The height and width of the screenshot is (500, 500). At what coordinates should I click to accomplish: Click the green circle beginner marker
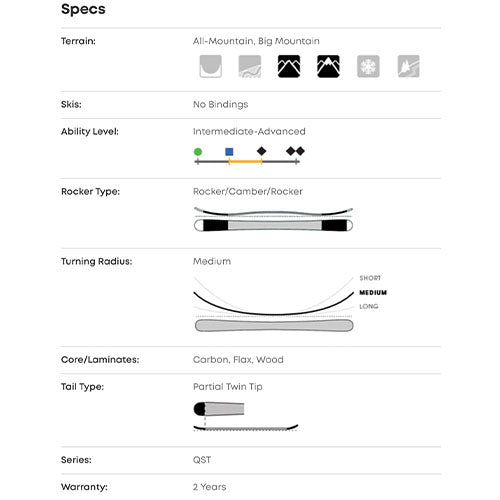point(198,152)
